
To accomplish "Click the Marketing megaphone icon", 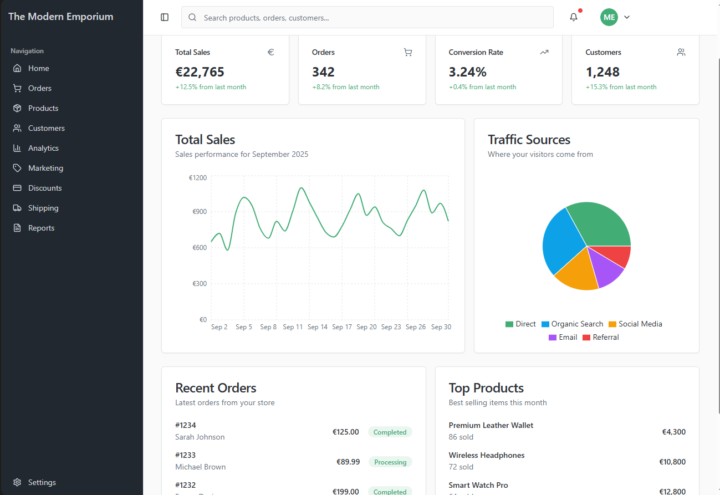I will coord(17,168).
